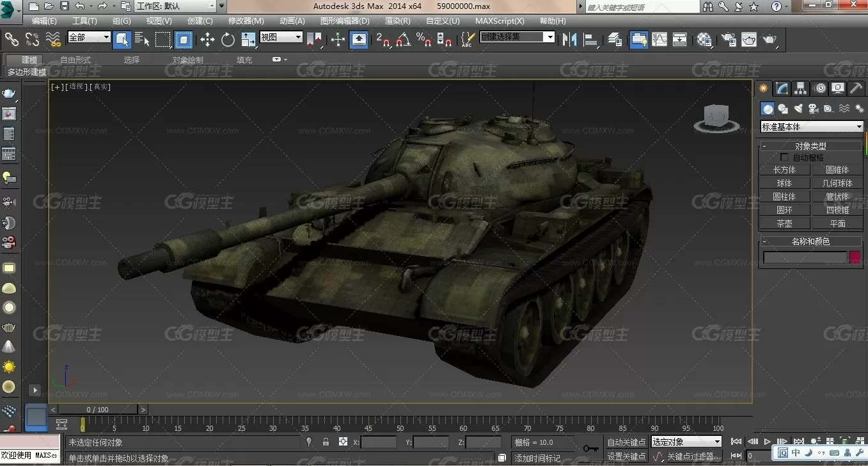
Task: Click the time slider 0 / 100 handle
Action: point(98,410)
